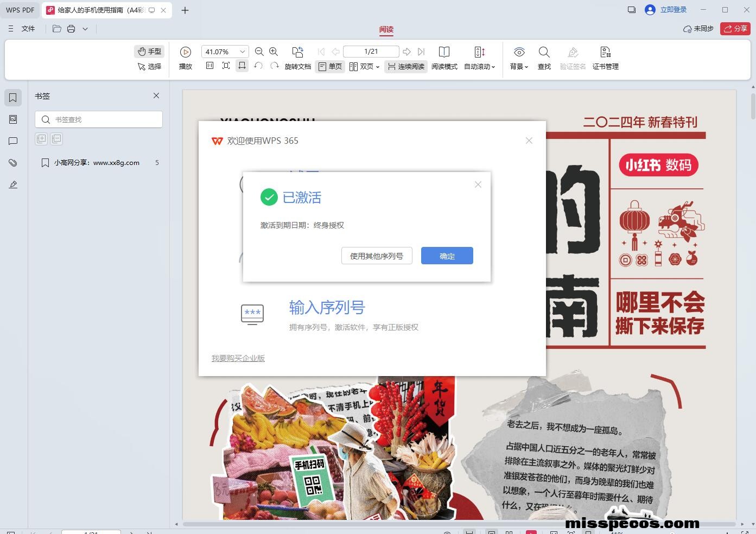Open the zoom percentage 41.07% dropdown

pyautogui.click(x=243, y=52)
